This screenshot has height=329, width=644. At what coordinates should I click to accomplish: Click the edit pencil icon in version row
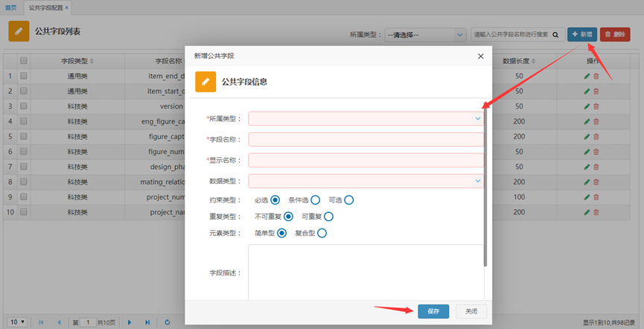(587, 106)
